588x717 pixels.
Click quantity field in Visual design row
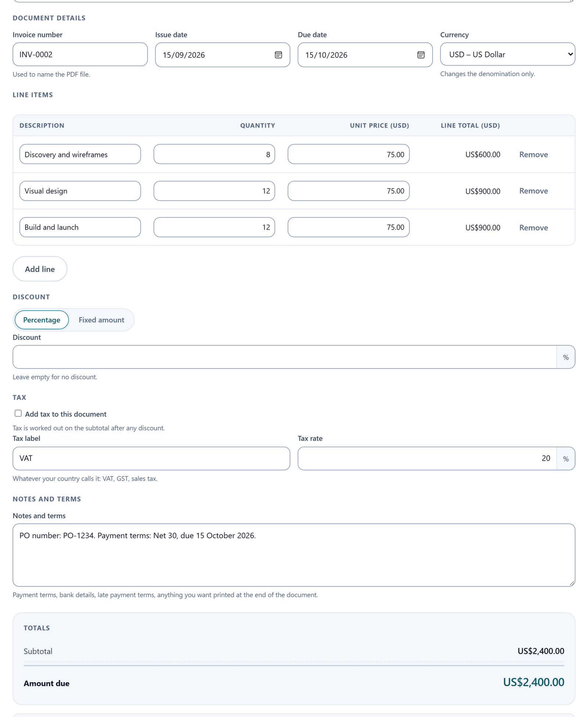214,191
